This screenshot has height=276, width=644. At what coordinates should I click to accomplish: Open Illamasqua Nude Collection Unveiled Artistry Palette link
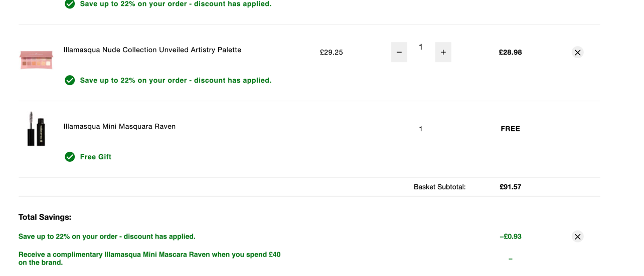tap(152, 50)
